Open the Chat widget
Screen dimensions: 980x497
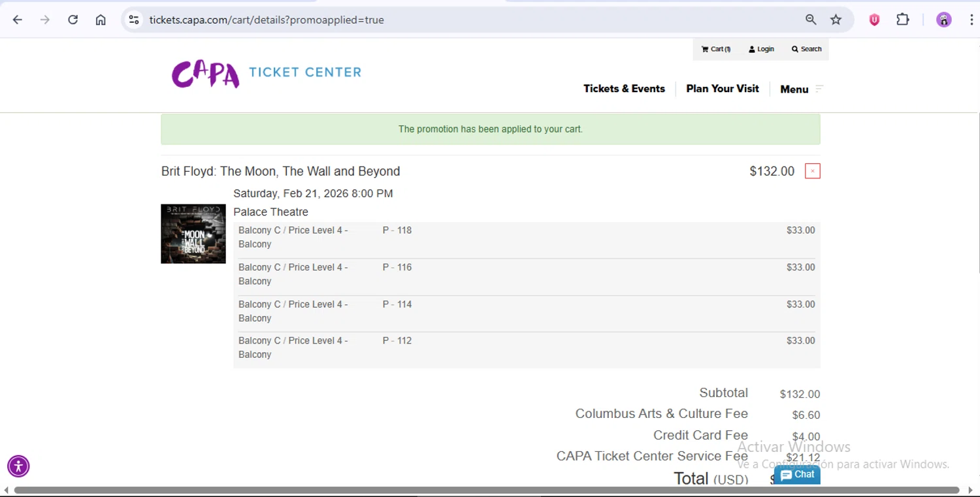point(797,475)
